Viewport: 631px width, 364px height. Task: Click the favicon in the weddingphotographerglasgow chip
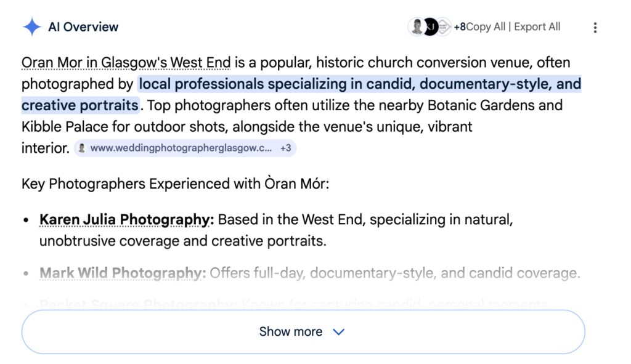pyautogui.click(x=82, y=148)
